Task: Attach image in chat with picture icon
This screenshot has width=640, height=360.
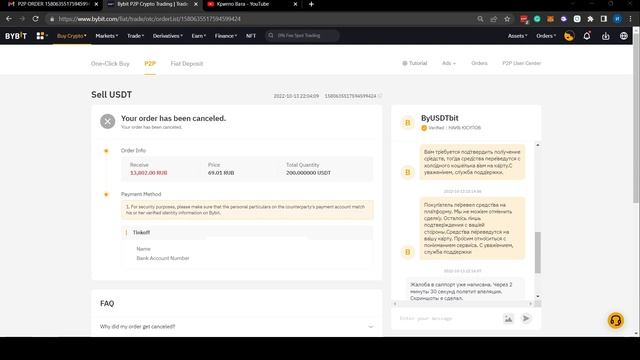Action: pos(508,318)
